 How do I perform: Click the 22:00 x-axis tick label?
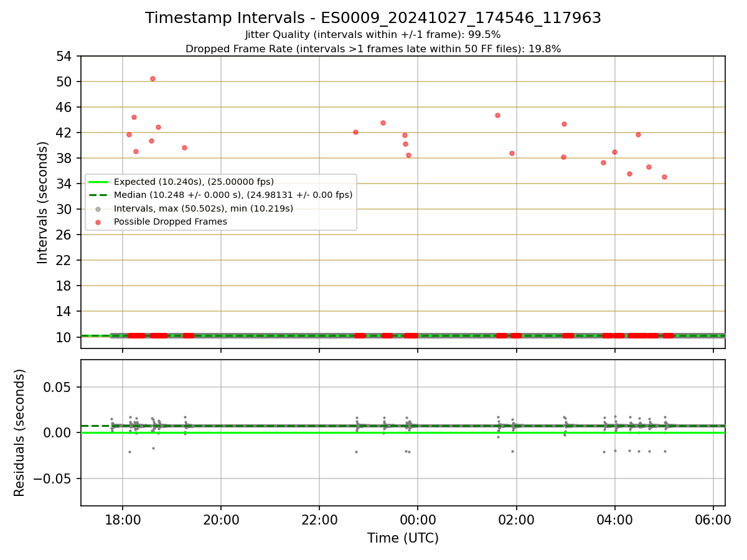click(319, 520)
